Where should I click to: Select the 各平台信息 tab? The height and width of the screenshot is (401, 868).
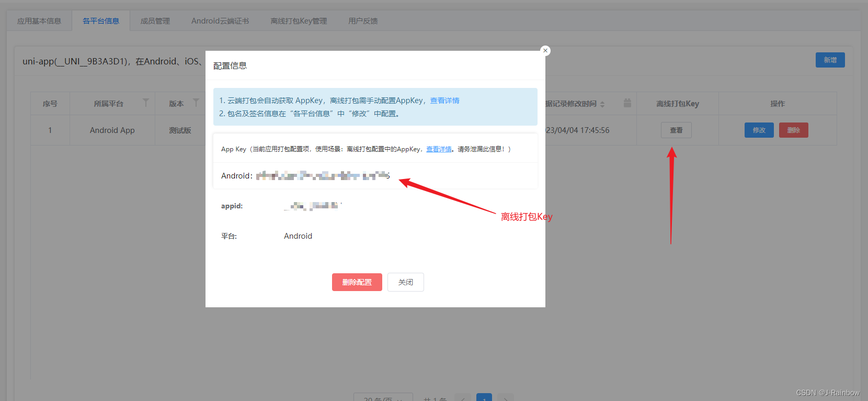(101, 21)
